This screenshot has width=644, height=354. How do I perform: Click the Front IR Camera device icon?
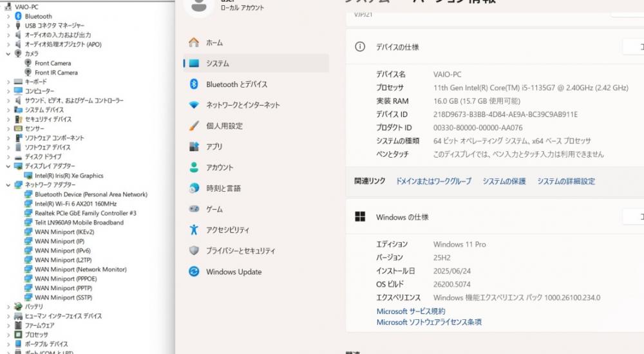coord(28,72)
